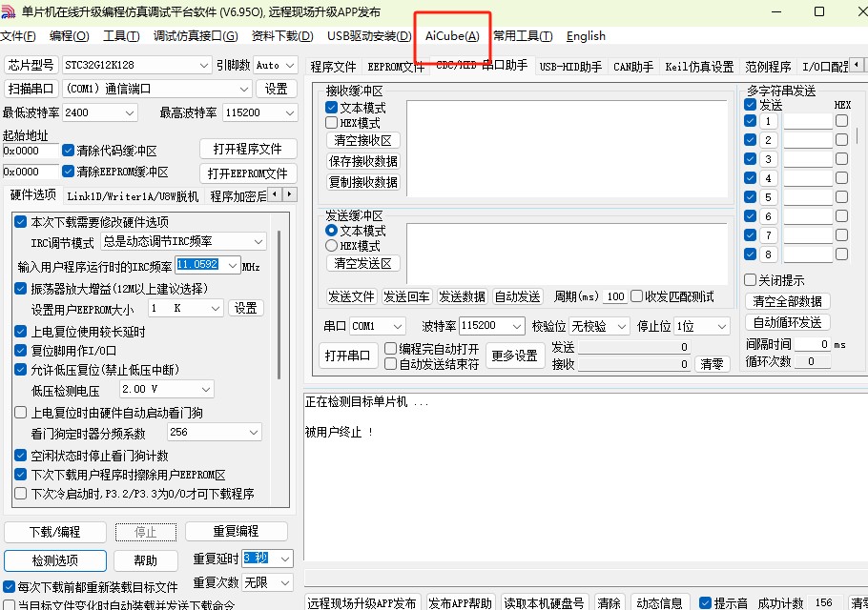Click the application logo icon in title bar
Screen dimensions: 868x610
[9, 11]
